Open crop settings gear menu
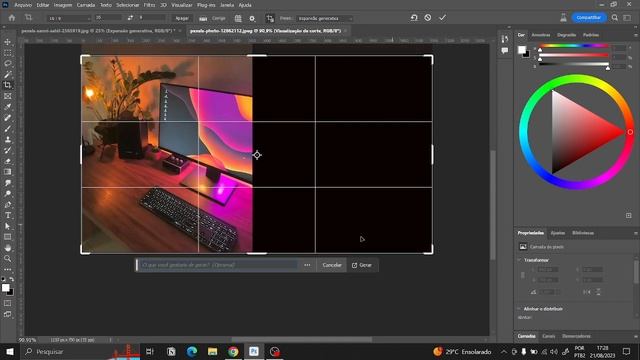 [252, 18]
